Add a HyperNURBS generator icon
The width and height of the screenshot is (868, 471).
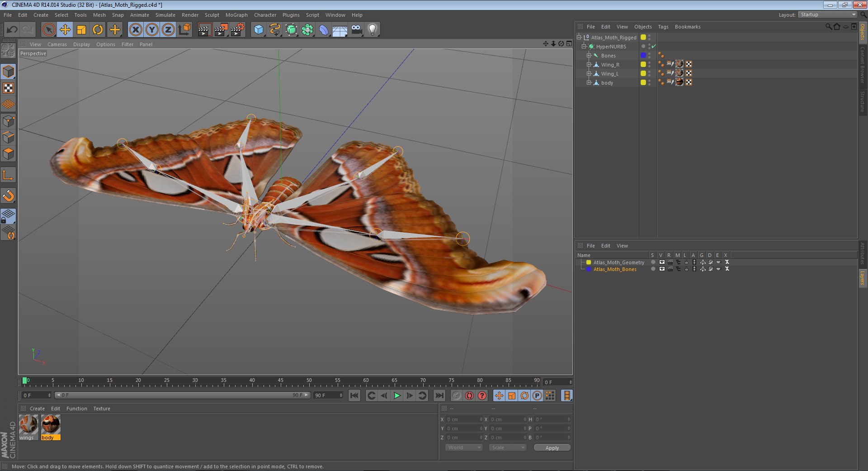point(292,30)
